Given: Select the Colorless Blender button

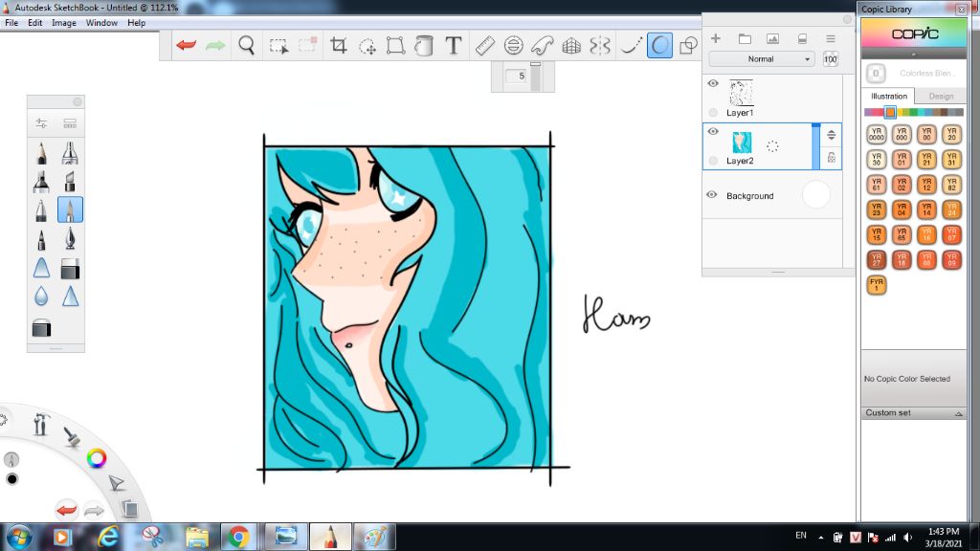Looking at the screenshot, I should pos(876,74).
